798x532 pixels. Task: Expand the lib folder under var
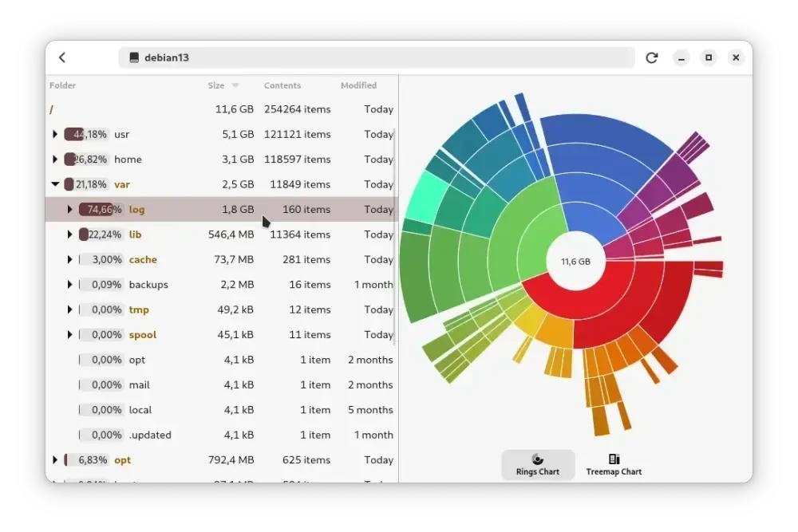coord(69,234)
